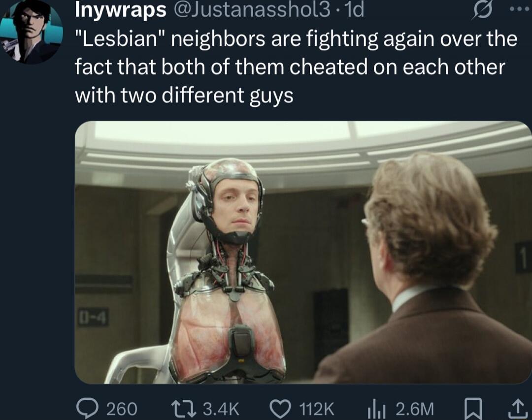532x420 pixels.
Task: Open the Inywraps display name
Action: pyautogui.click(x=121, y=10)
